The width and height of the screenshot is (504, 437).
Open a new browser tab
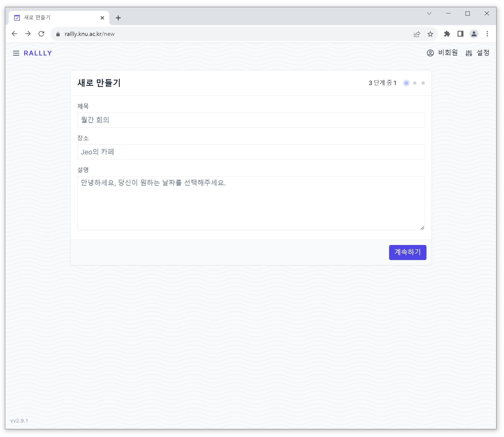(x=118, y=18)
